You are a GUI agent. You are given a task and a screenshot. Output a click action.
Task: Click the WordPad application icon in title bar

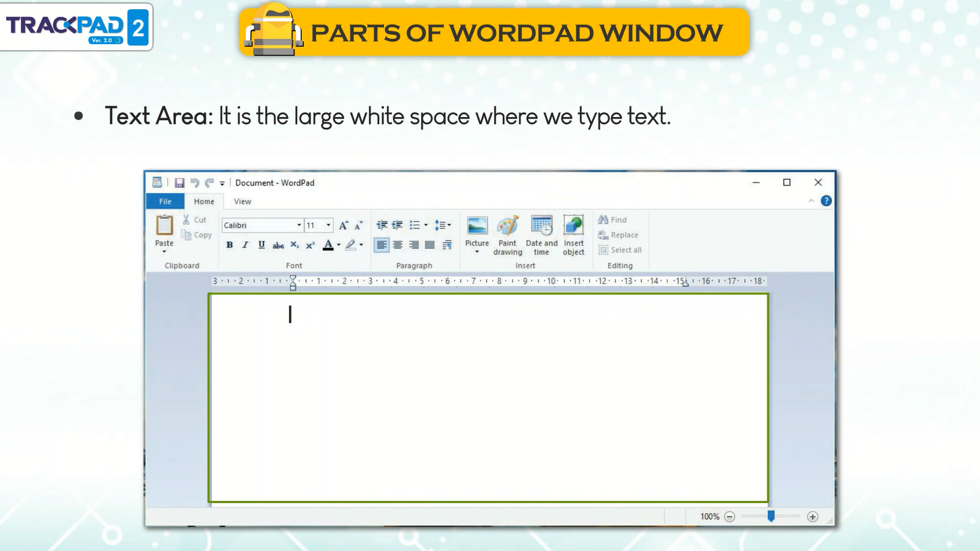click(157, 182)
